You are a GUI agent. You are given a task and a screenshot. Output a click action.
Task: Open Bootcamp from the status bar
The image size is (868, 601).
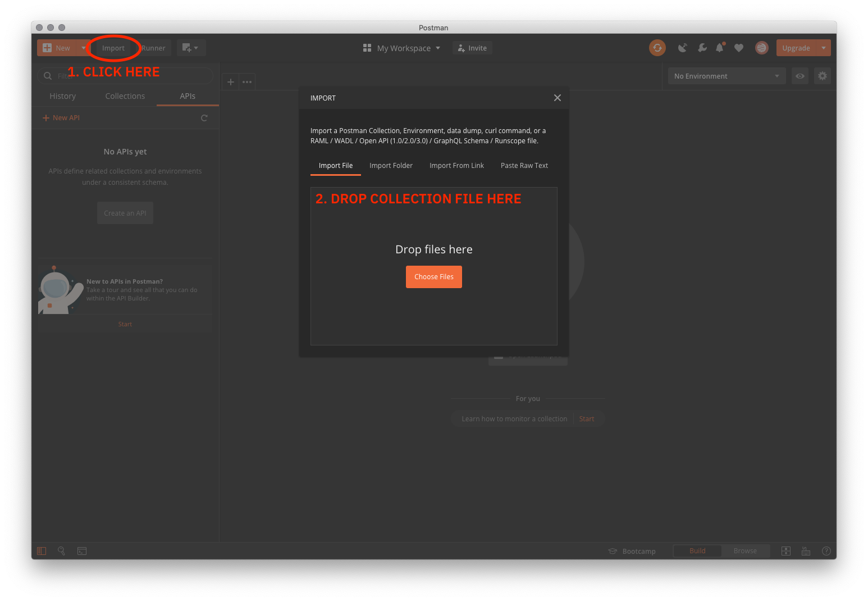click(632, 551)
